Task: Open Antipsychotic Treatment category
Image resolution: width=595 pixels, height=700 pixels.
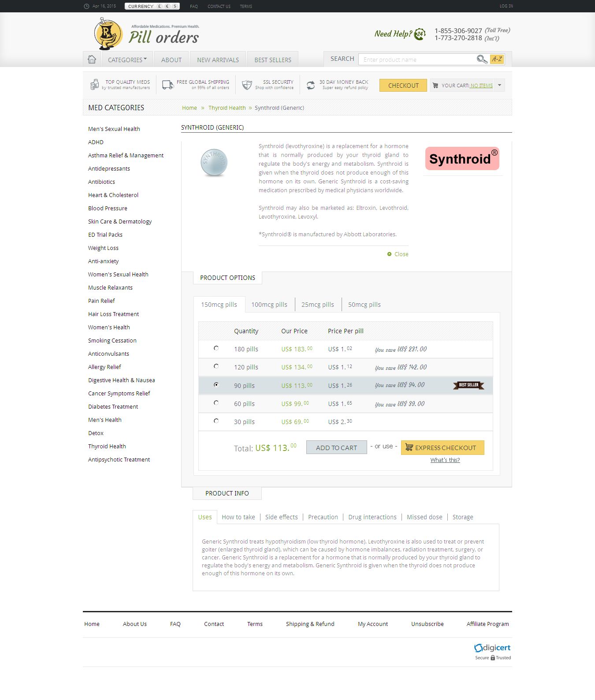Action: tap(119, 459)
